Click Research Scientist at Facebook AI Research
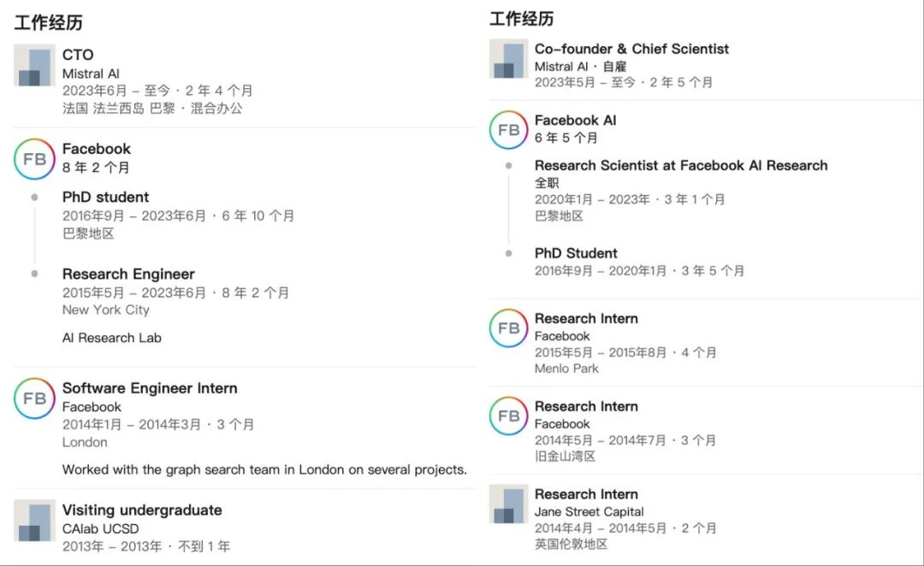The height and width of the screenshot is (566, 924). click(681, 166)
